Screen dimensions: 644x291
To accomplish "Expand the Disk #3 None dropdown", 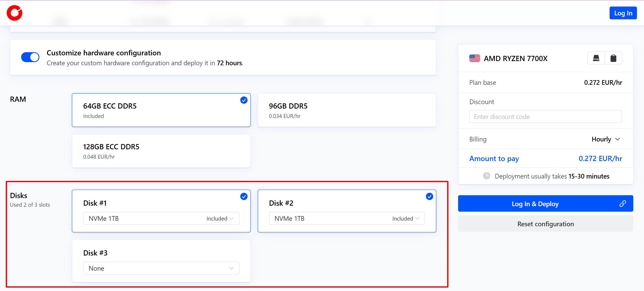I will coord(161,268).
